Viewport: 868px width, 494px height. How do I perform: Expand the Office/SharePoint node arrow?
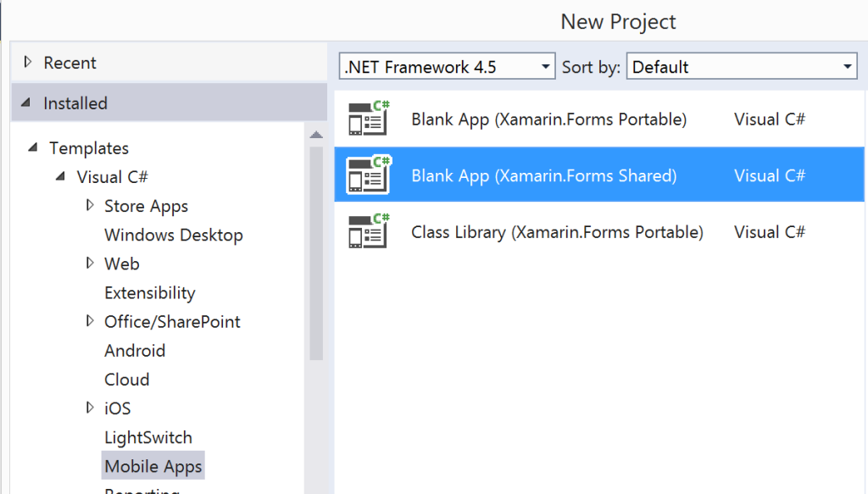(90, 321)
